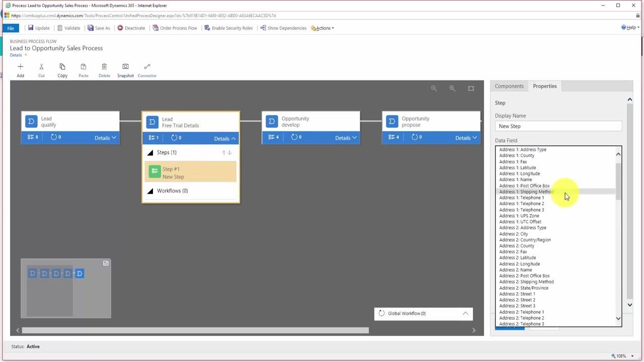
Task: Select Step #1 New Step
Action: 191,172
